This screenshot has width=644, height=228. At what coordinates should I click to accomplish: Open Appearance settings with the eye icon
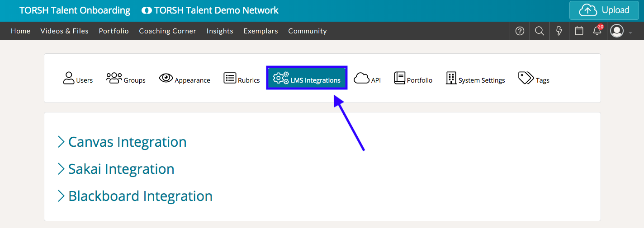coord(185,79)
